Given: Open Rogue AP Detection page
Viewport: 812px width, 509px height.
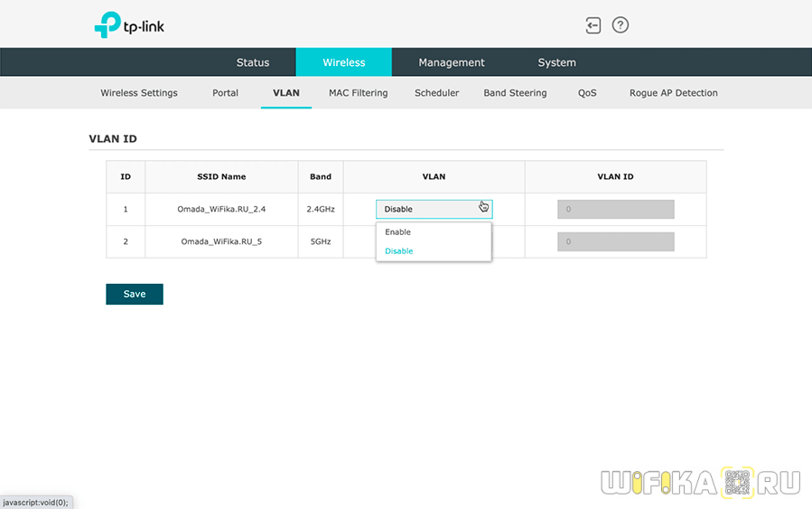Looking at the screenshot, I should (673, 93).
